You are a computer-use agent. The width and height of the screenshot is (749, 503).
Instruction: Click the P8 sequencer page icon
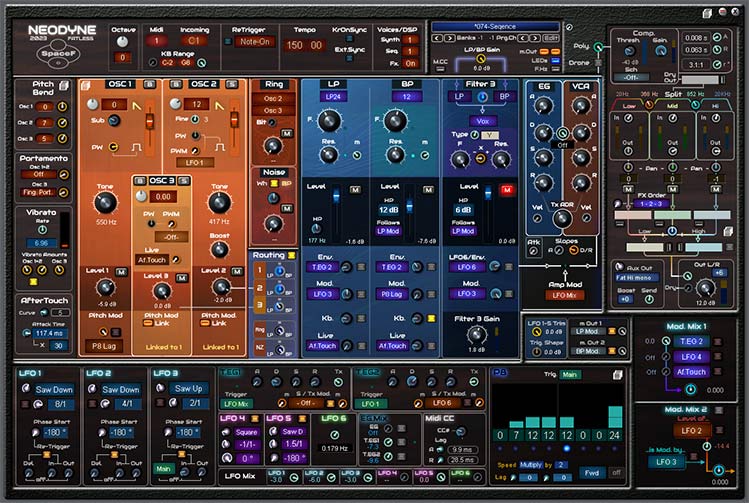tap(618, 375)
